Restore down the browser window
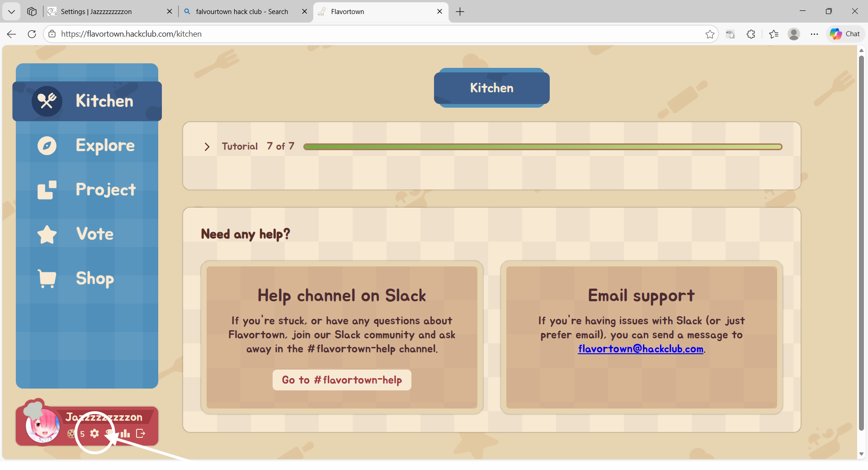868x470 pixels. click(x=829, y=11)
